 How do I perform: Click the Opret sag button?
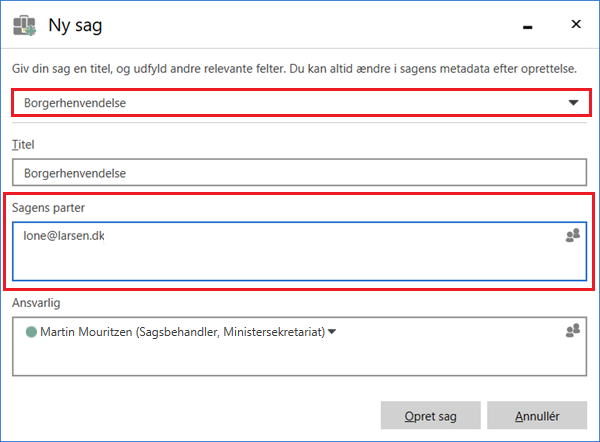click(430, 415)
